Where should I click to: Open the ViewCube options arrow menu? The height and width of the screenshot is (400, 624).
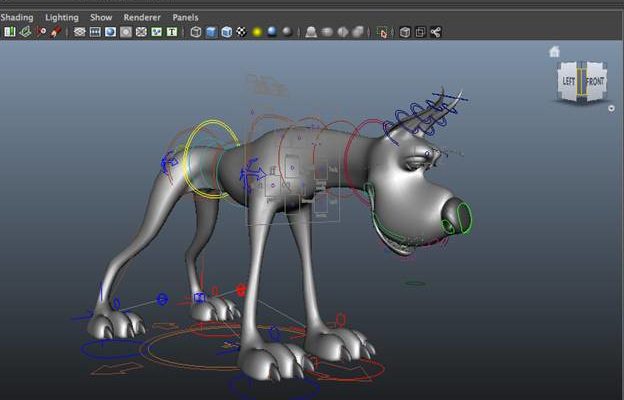tap(612, 108)
